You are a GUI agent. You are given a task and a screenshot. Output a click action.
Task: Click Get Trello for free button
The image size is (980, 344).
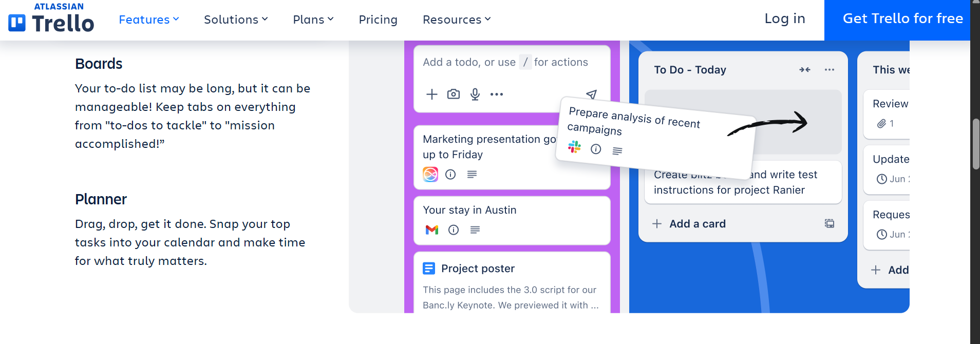click(902, 19)
